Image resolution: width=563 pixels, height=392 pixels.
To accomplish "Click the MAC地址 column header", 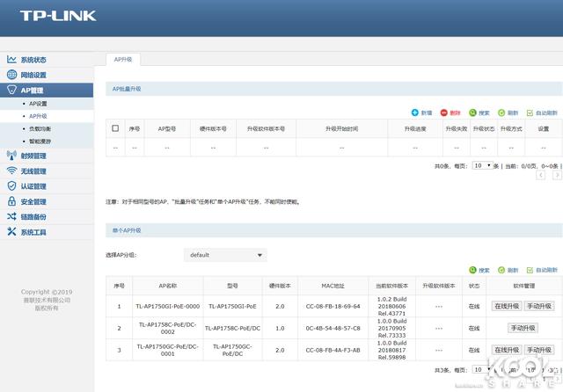I will [x=333, y=286].
